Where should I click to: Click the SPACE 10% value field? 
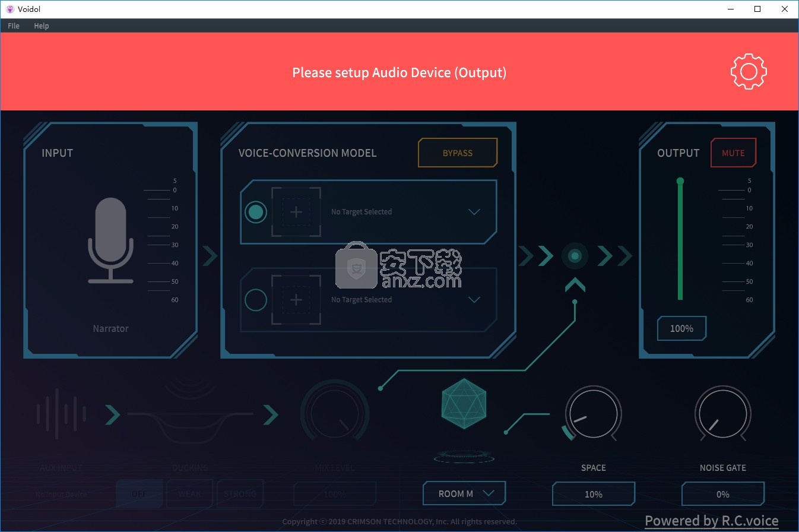pos(594,494)
